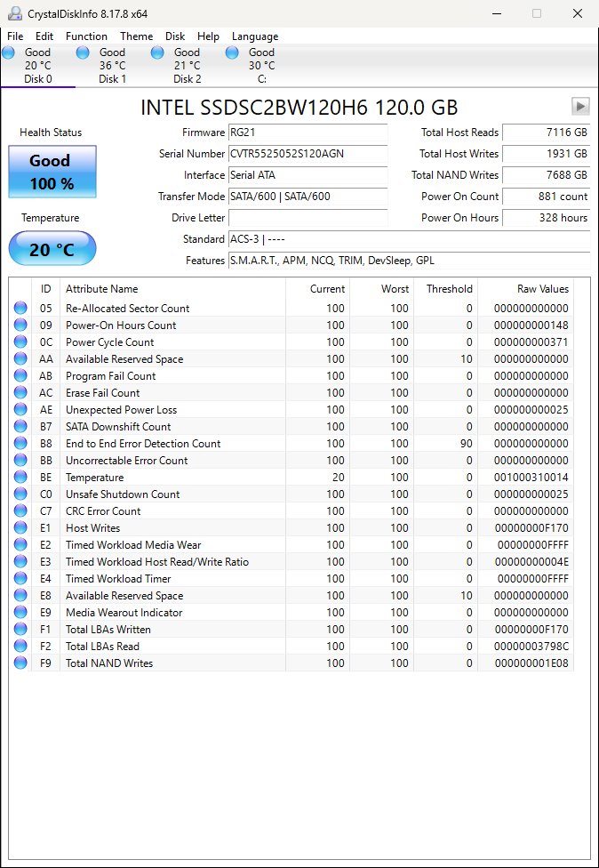The height and width of the screenshot is (868, 599).
Task: Click raw value 001000310014 in Temperature row
Action: 531,478
